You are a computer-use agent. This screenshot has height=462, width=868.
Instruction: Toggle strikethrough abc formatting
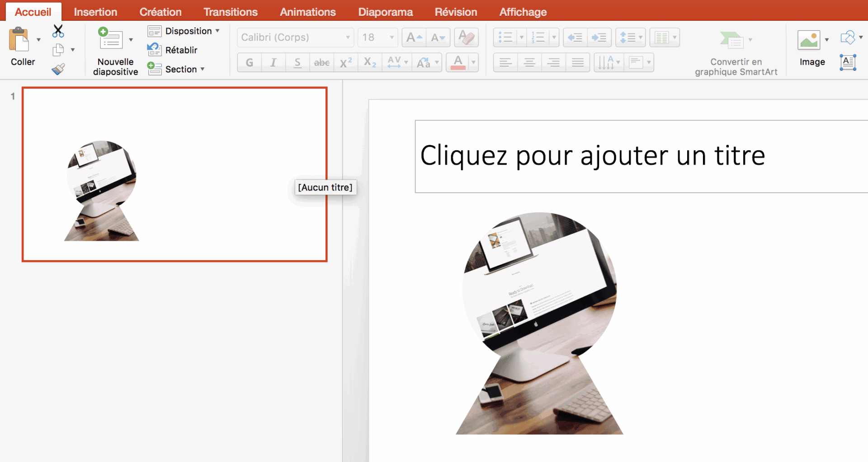point(321,62)
